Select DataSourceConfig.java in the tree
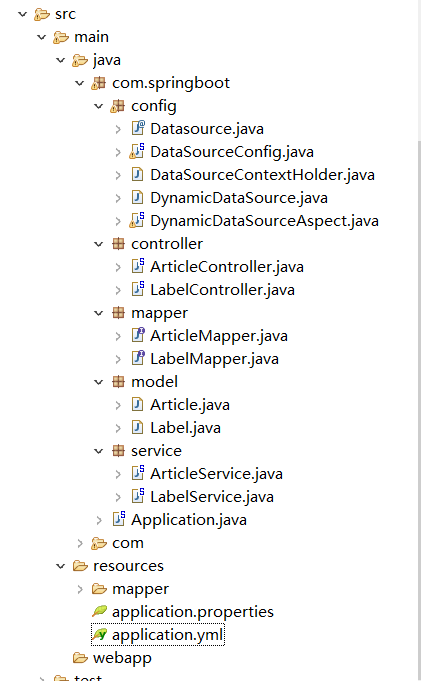 pyautogui.click(x=232, y=152)
